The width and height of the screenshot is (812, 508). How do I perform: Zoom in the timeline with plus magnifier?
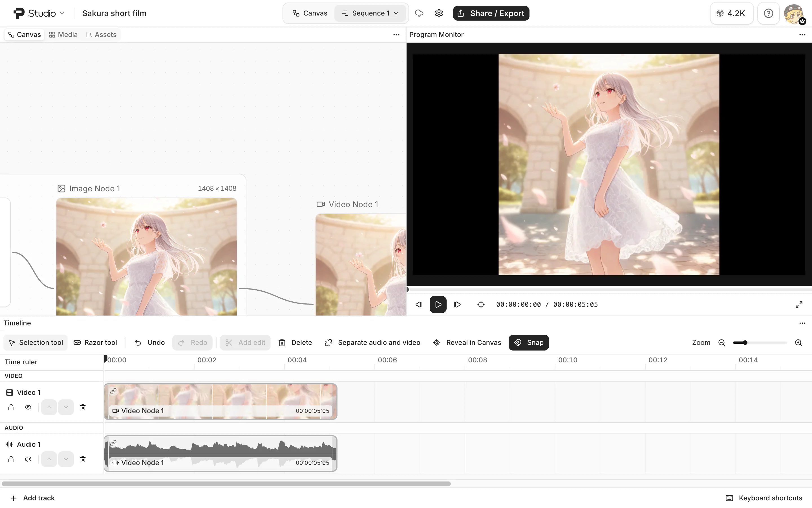(x=798, y=342)
